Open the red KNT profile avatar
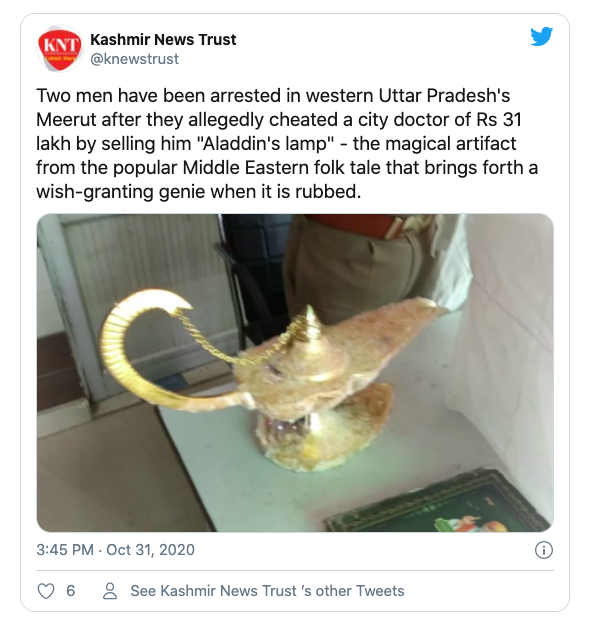The height and width of the screenshot is (627, 600). pyautogui.click(x=60, y=50)
